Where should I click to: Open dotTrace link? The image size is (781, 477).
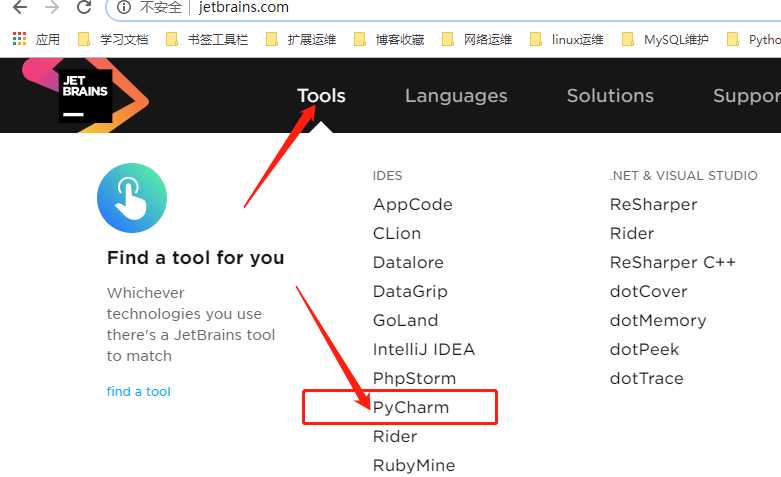point(647,378)
